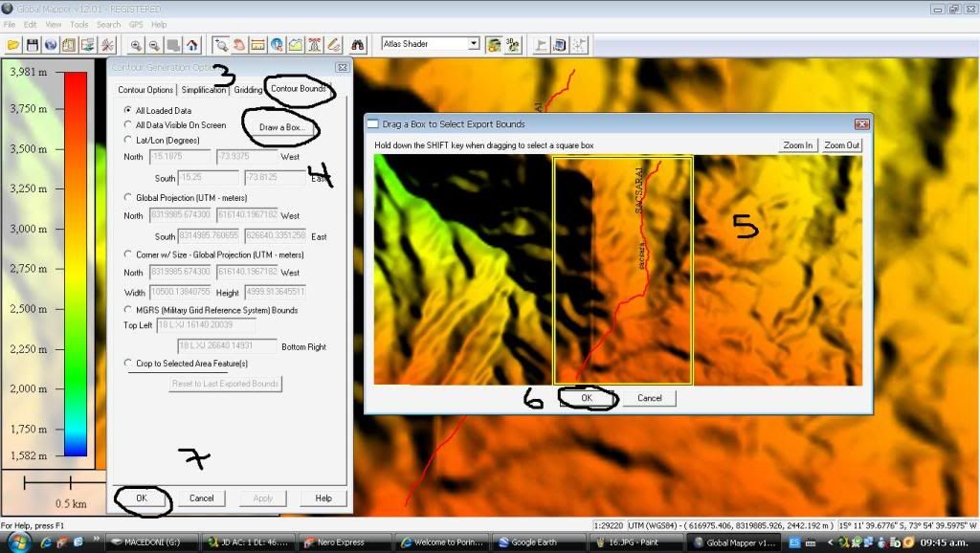The width and height of the screenshot is (980, 553).
Task: Open the Windows Start button
Action: coord(18,542)
